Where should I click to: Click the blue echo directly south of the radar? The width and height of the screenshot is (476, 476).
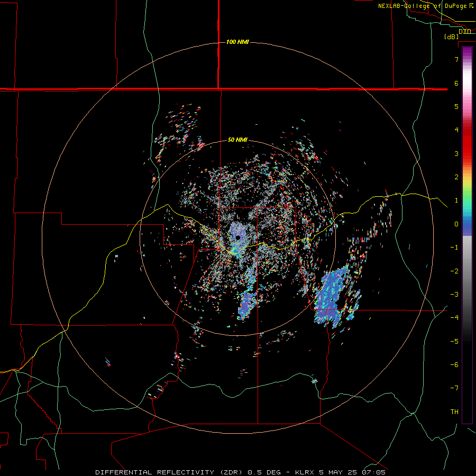coord(248,305)
